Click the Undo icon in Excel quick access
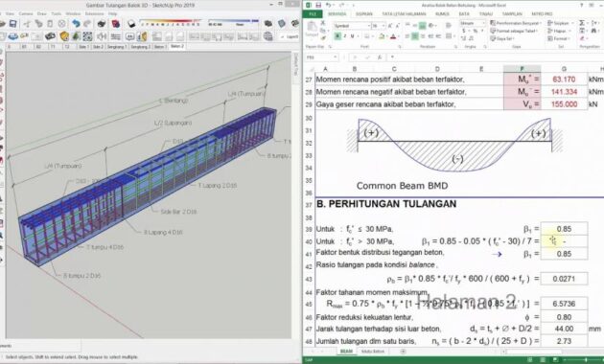 point(328,5)
